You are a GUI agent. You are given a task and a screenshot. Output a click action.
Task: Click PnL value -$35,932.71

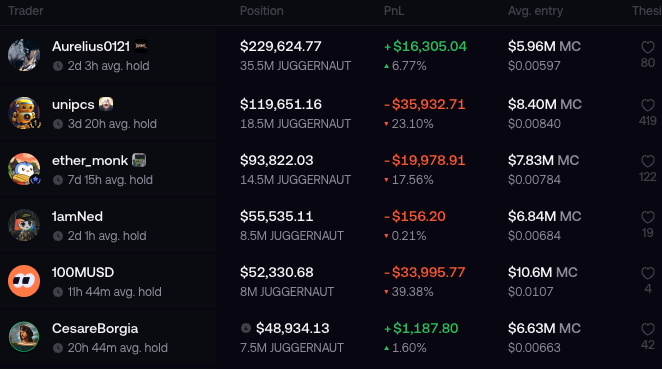(x=424, y=104)
